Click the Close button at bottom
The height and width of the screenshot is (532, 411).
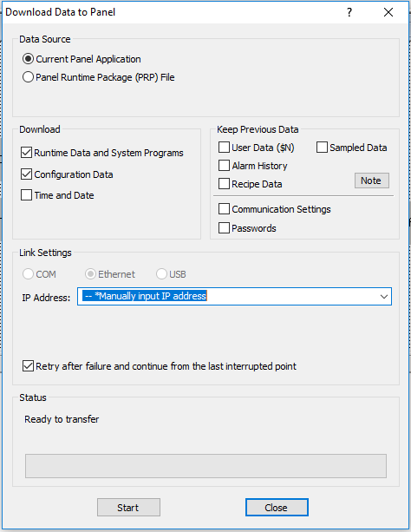pyautogui.click(x=277, y=507)
